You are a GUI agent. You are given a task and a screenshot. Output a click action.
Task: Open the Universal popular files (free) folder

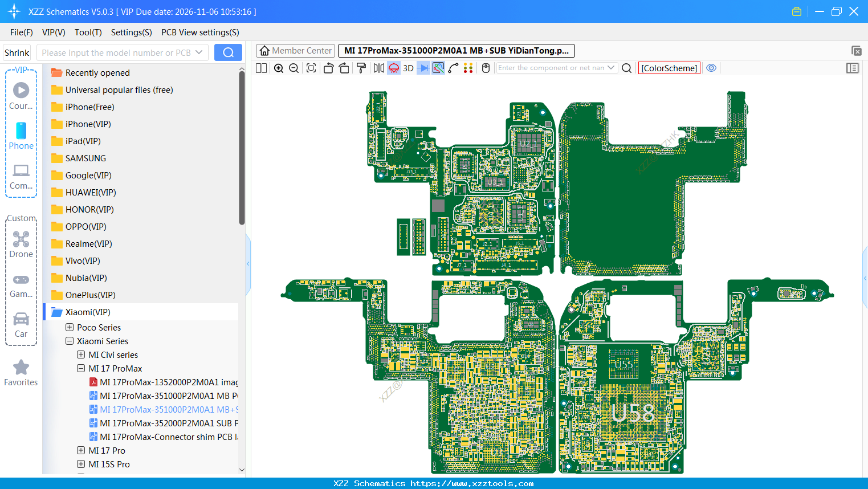119,89
